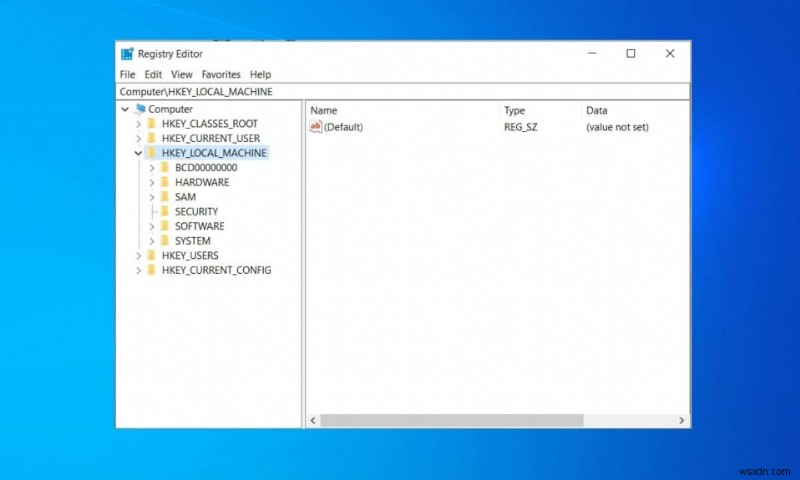Expand the HARDWARE key chevron
This screenshot has height=480, width=800.
[152, 182]
